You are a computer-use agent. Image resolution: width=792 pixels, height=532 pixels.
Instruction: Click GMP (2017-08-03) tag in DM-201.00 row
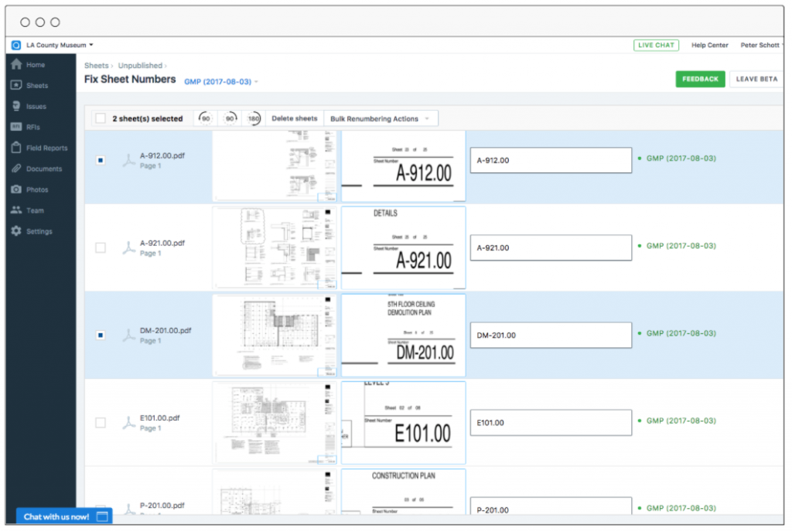pos(681,333)
